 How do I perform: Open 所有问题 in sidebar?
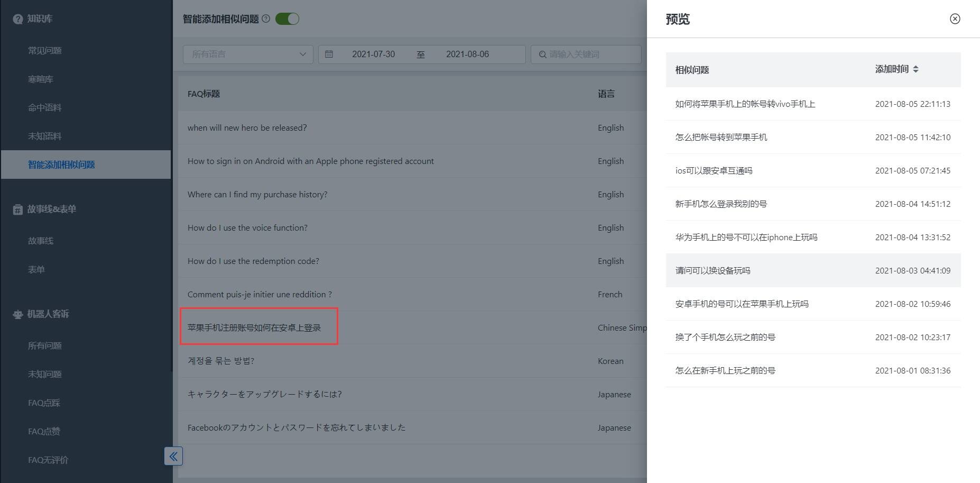[45, 346]
